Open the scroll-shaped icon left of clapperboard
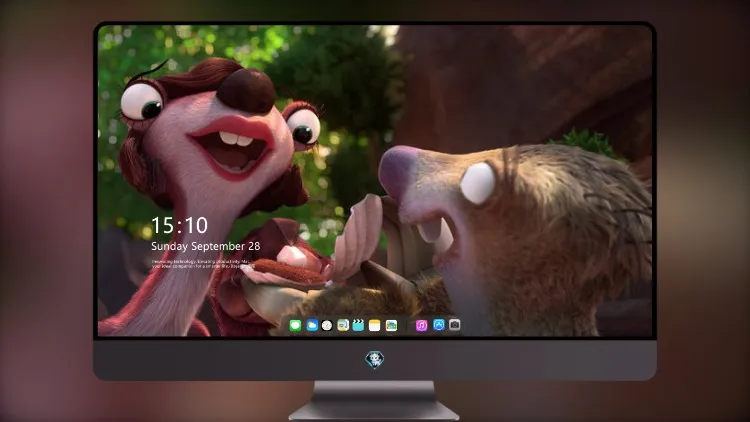 (343, 326)
